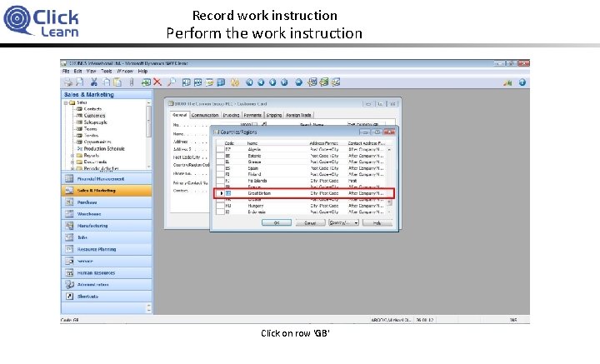This screenshot has height=364, width=600.
Task: Click the 'Hungary' row in countries list
Action: tap(301, 206)
